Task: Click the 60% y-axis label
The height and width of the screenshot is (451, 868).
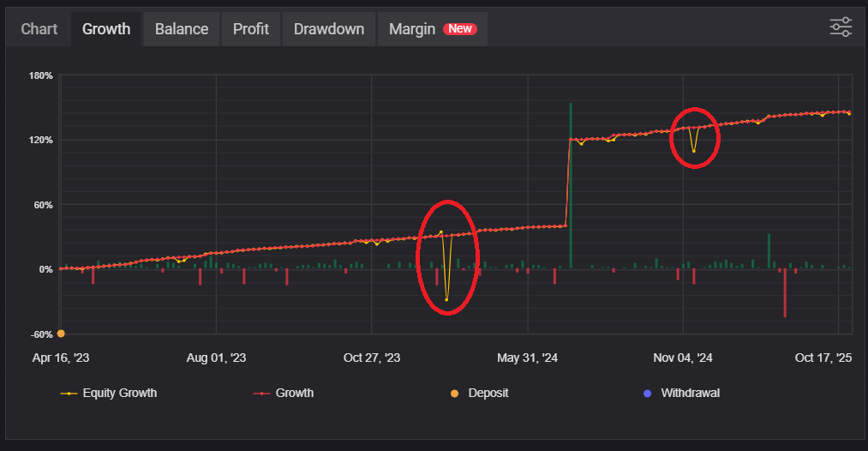Action: click(43, 205)
